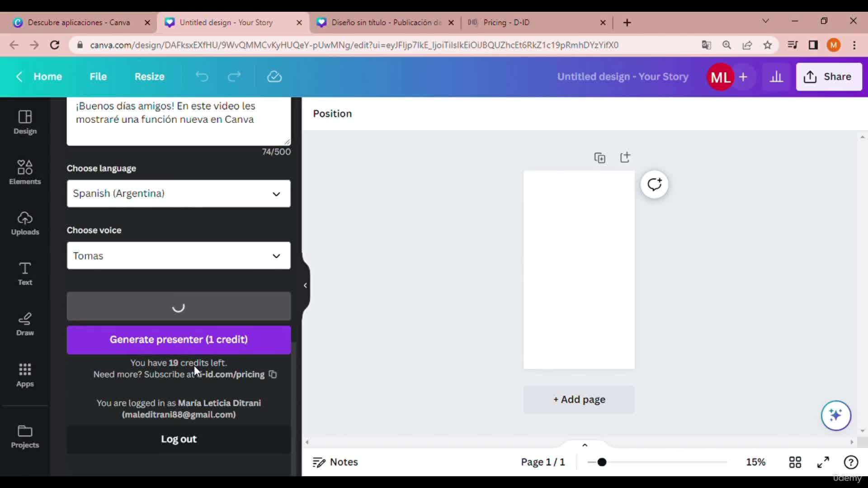Expand the page thumbnails chevron
The width and height of the screenshot is (868, 488).
585,445
